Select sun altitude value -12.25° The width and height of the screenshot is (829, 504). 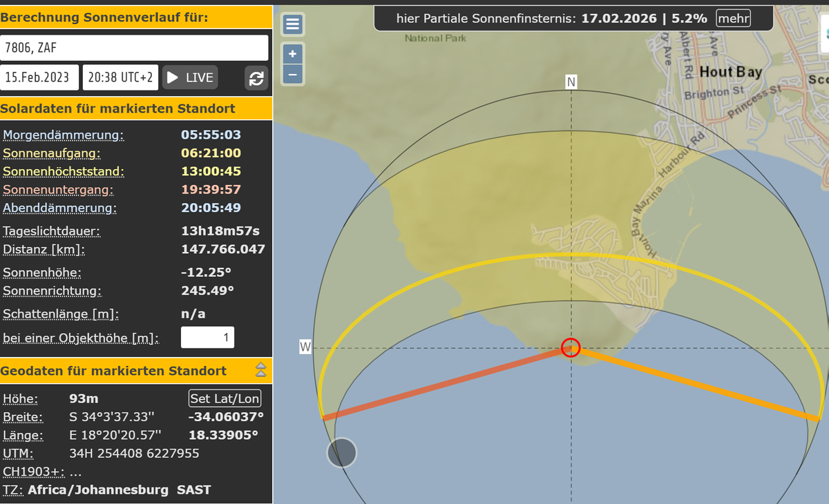coord(206,272)
